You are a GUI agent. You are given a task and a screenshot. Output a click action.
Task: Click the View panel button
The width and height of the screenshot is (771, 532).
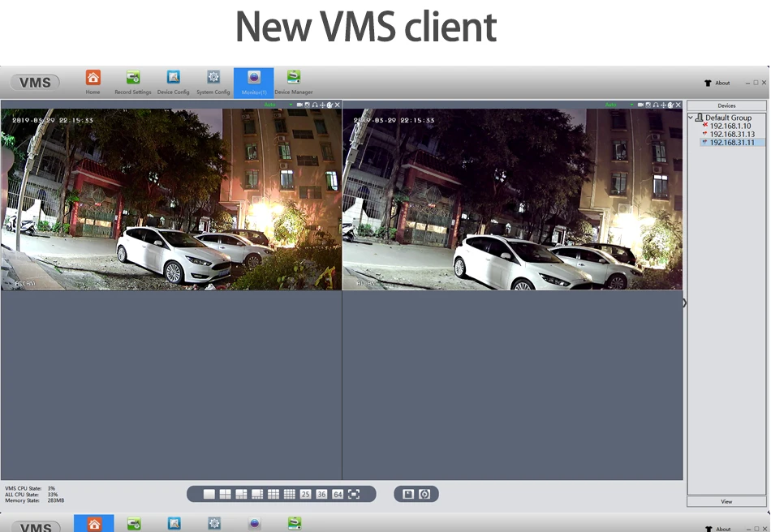pos(726,501)
